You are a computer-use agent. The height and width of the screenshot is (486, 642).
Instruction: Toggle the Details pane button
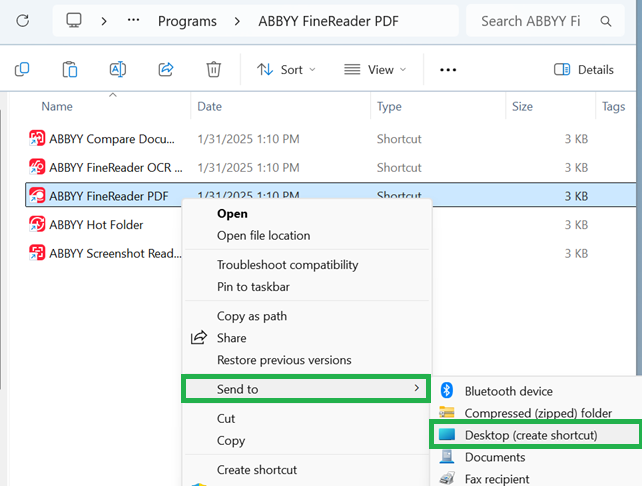(583, 70)
